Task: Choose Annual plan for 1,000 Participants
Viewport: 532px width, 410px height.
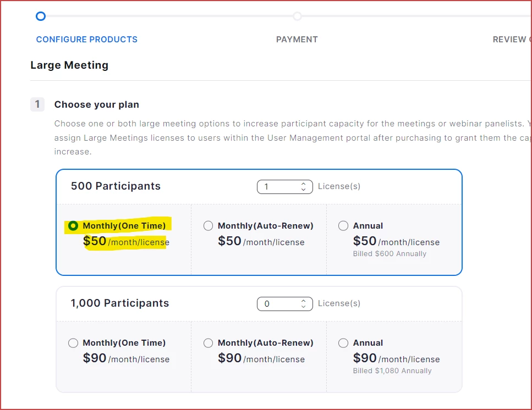Action: tap(343, 343)
